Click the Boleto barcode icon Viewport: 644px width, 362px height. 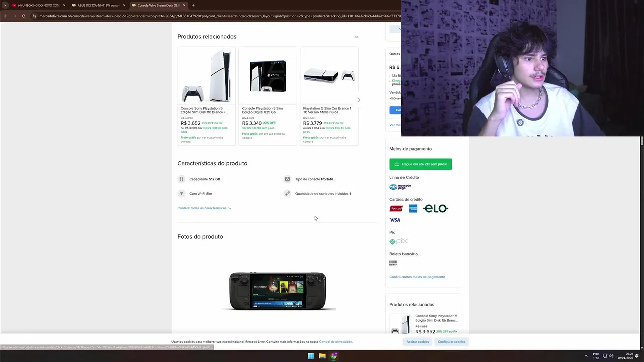click(x=393, y=263)
